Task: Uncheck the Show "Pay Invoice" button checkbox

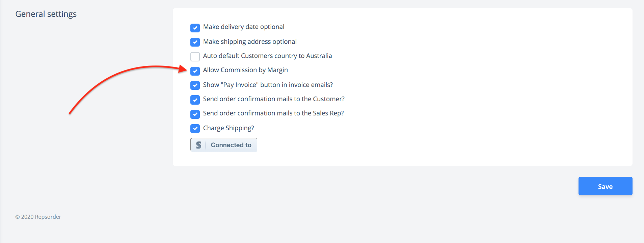Action: click(195, 85)
